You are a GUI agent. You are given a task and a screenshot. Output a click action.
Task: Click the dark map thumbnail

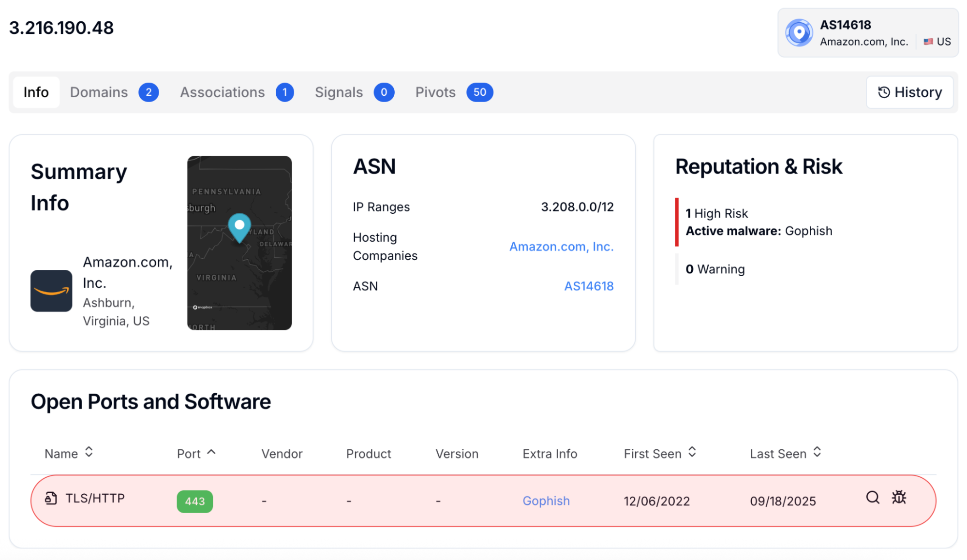click(x=239, y=243)
